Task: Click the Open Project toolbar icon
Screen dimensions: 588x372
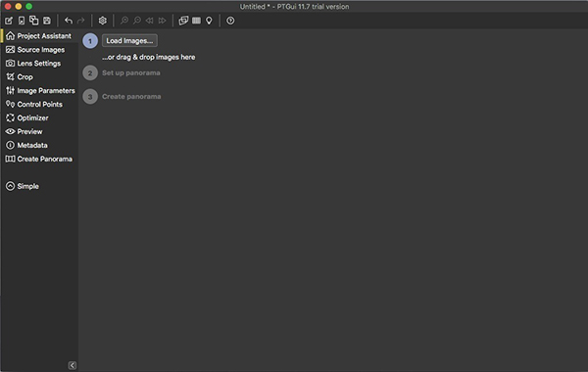Action: pos(22,21)
